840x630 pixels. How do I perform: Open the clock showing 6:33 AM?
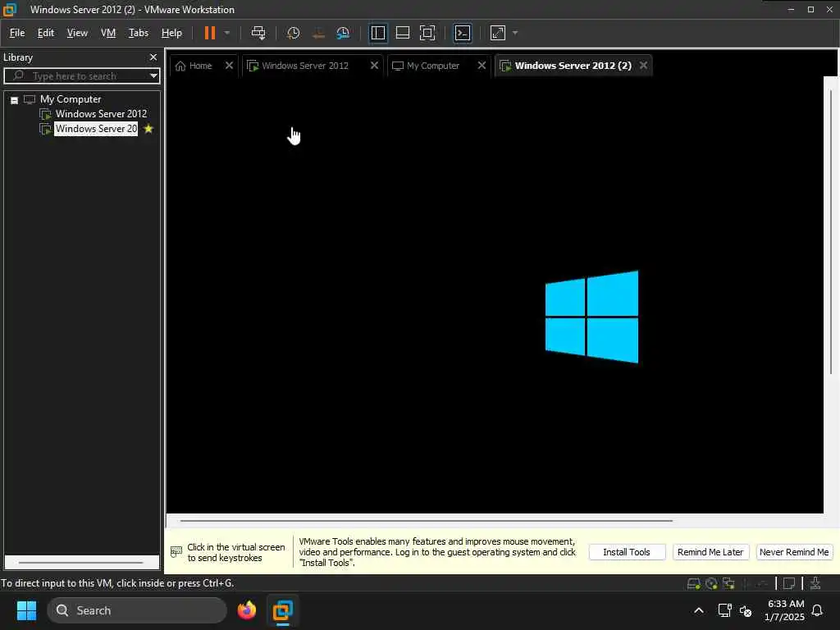pos(784,610)
